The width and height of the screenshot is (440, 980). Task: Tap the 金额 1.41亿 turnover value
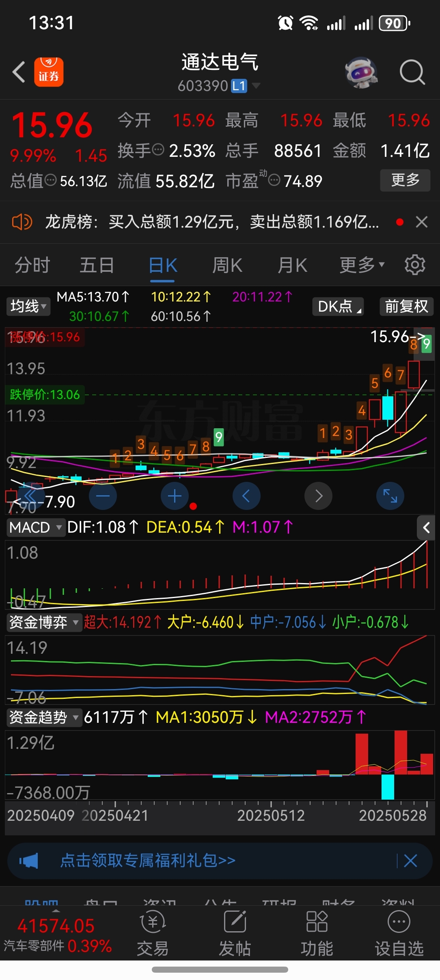381,151
